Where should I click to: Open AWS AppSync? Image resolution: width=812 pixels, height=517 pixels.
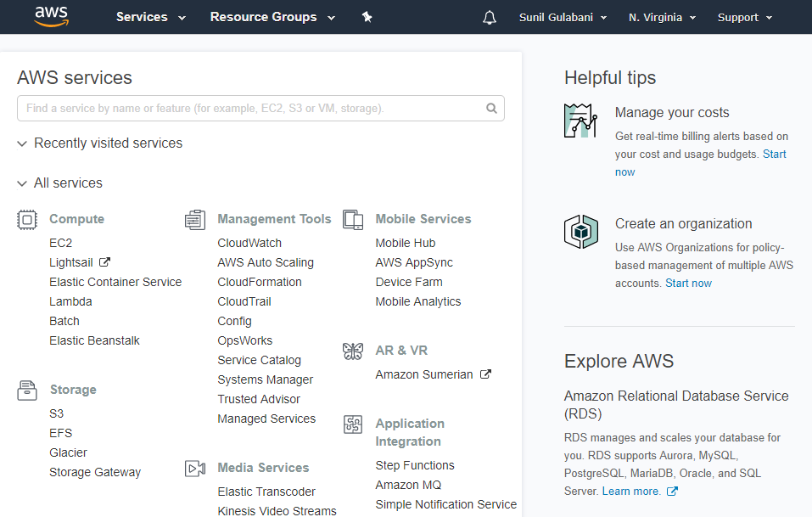pyautogui.click(x=414, y=262)
